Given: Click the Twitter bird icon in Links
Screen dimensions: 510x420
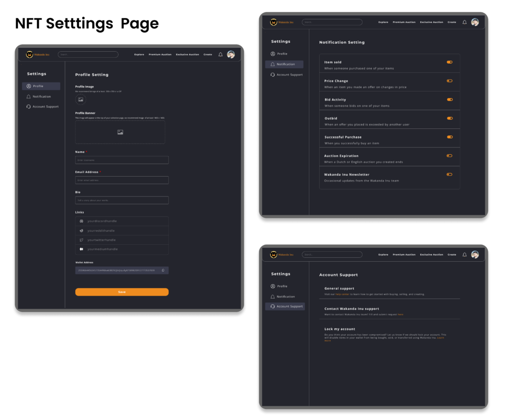Looking at the screenshot, I should [x=81, y=240].
